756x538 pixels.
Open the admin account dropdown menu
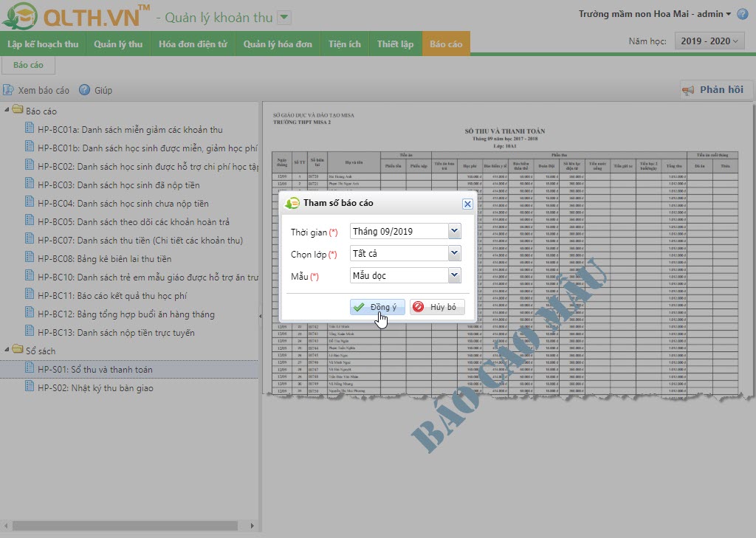click(x=728, y=14)
